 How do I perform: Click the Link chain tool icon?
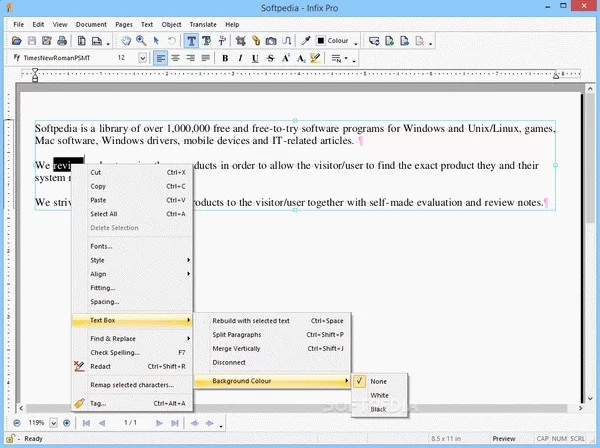coord(256,41)
